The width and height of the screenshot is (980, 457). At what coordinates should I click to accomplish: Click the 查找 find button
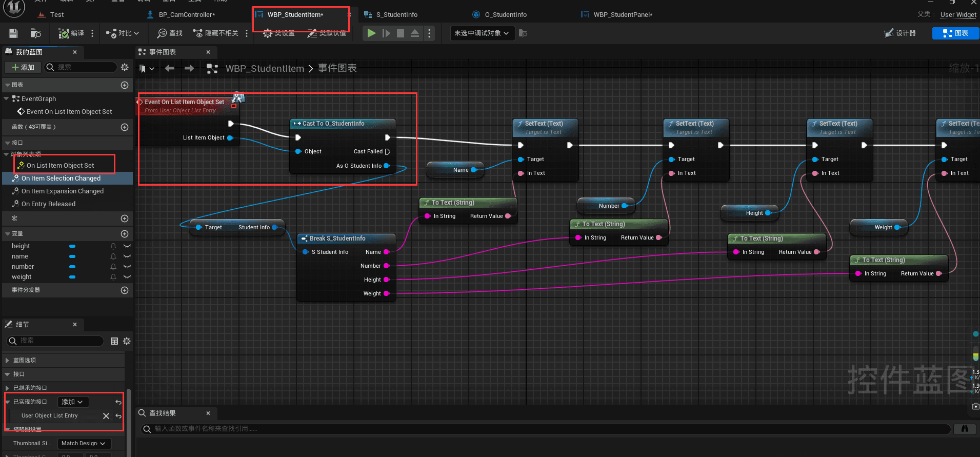coord(170,33)
